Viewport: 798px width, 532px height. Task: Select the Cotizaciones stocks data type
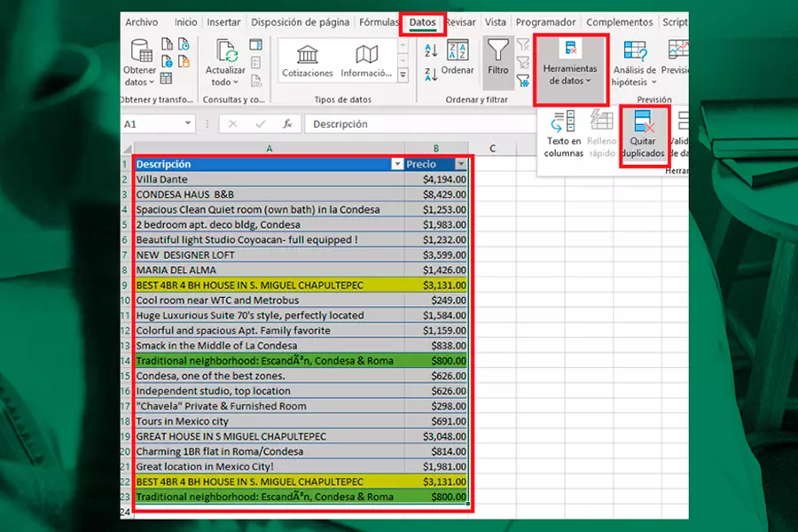point(308,61)
